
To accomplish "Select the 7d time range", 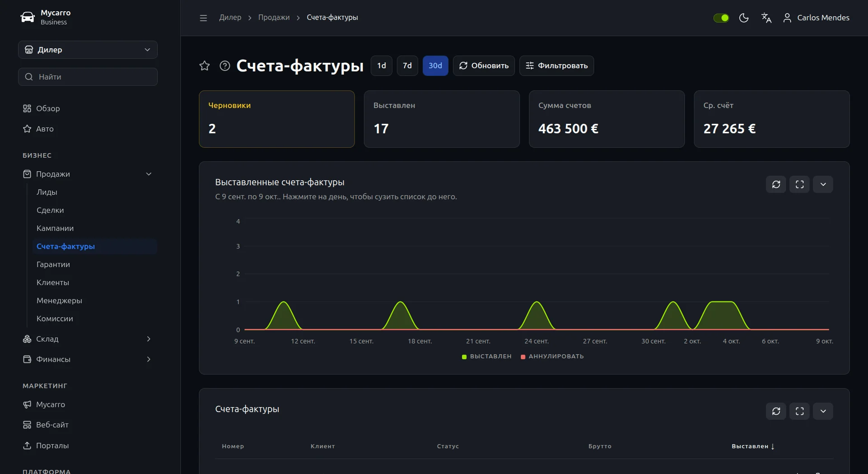I will tap(407, 66).
